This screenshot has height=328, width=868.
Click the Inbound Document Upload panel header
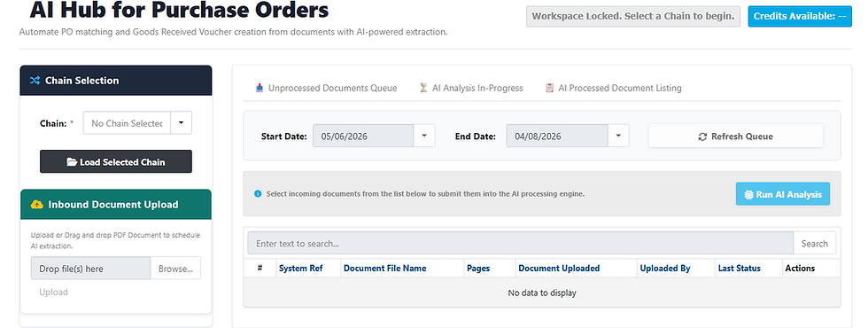tap(116, 205)
